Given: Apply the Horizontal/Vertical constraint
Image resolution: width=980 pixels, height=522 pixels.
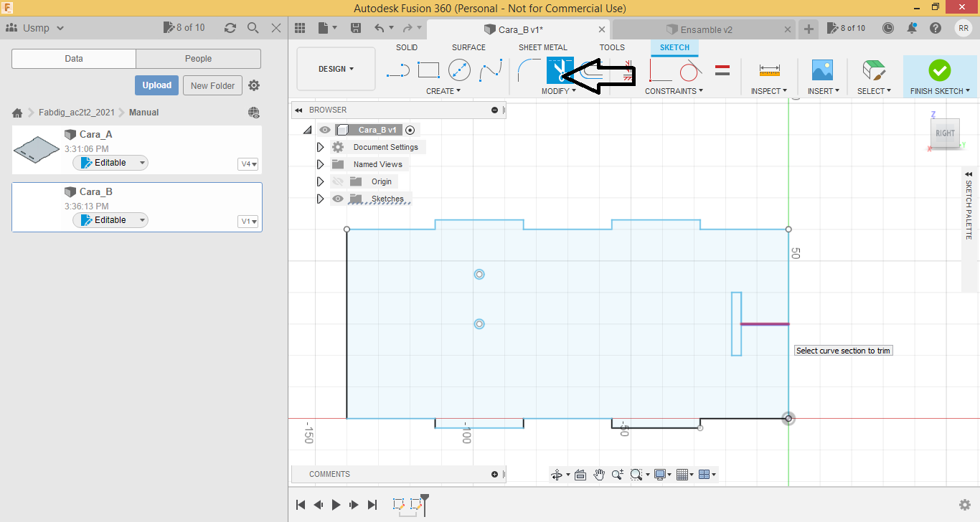Looking at the screenshot, I should pos(660,70).
